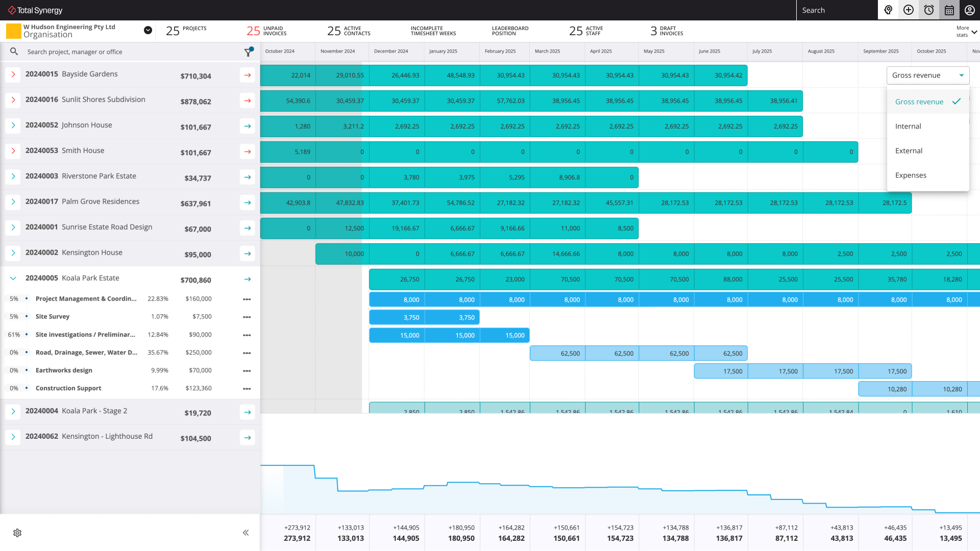
Task: Click the add new (plus) icon
Action: pos(909,10)
